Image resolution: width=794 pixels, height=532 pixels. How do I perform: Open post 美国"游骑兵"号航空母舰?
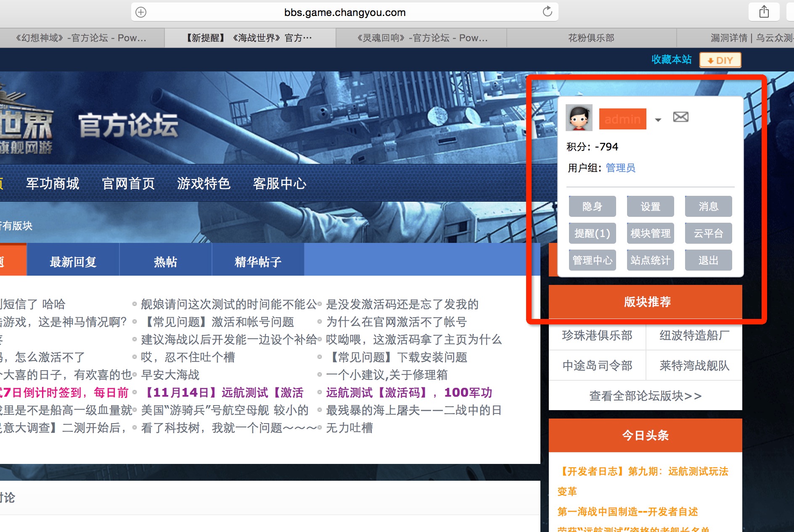pos(225,410)
